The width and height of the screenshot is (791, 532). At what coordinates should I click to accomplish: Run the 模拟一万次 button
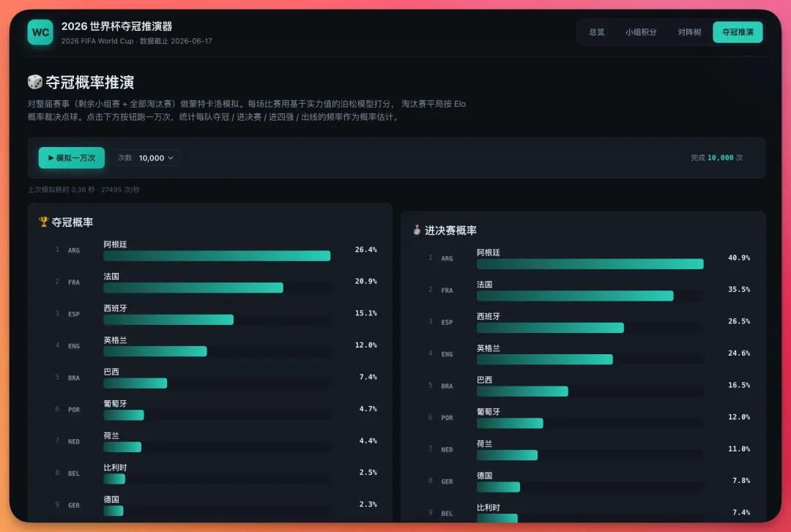pyautogui.click(x=72, y=158)
